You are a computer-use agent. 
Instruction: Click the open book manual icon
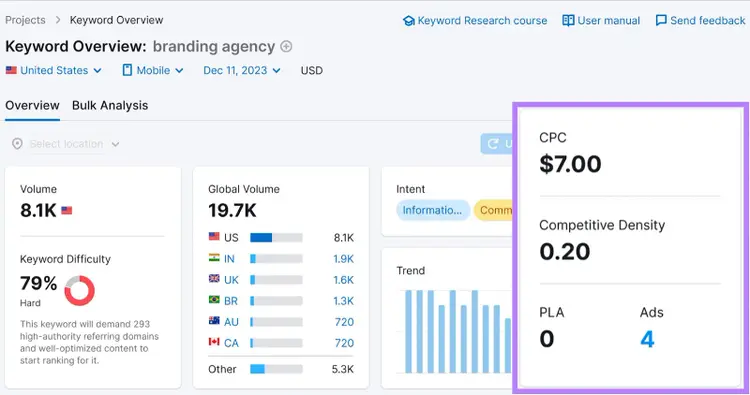click(568, 21)
